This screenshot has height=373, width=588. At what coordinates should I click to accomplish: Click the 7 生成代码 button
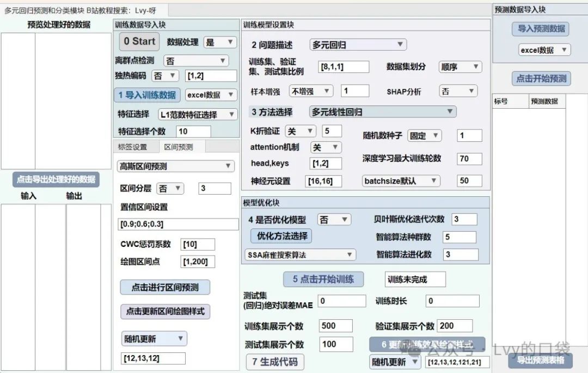pyautogui.click(x=274, y=362)
